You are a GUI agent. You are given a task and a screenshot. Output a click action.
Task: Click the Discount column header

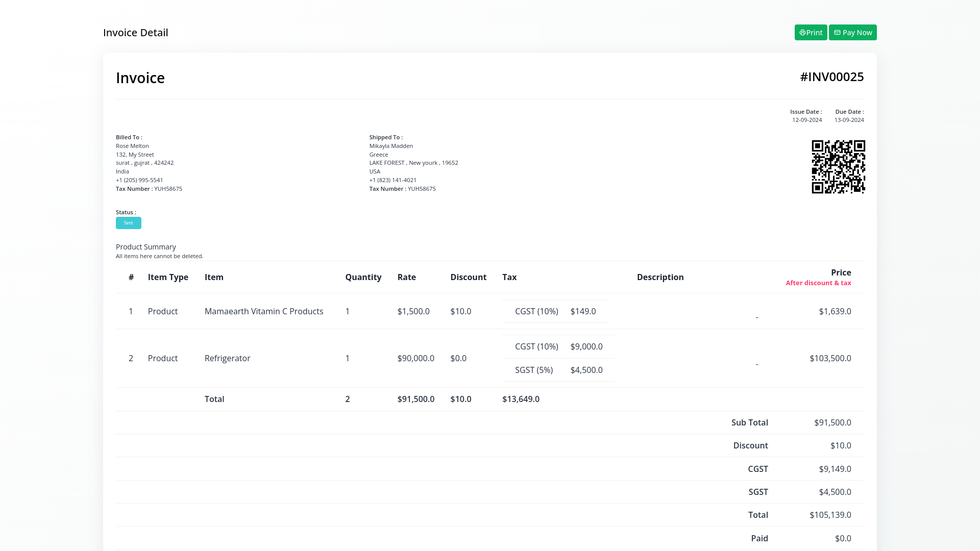(x=468, y=277)
